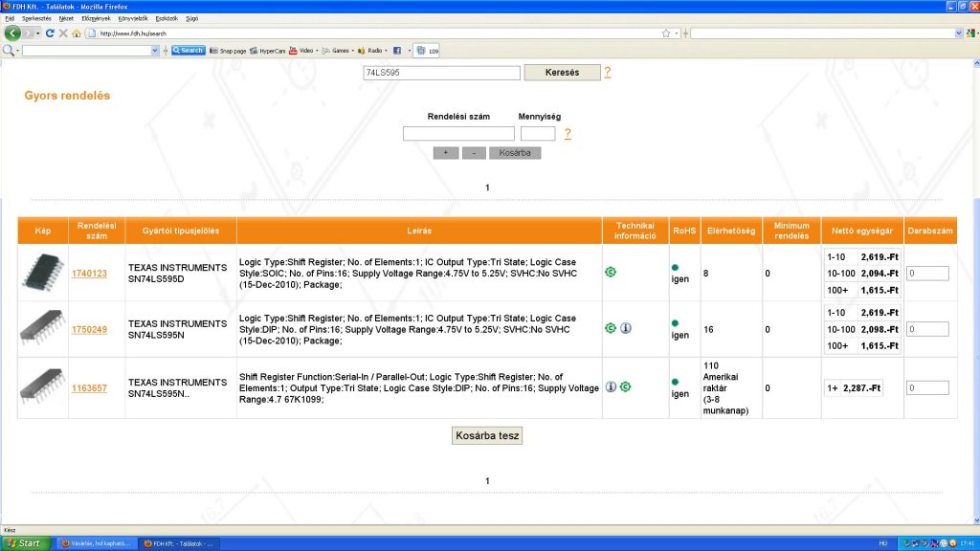Open order number link 1750249
Viewport: 980px width, 551px height.
pyautogui.click(x=89, y=330)
